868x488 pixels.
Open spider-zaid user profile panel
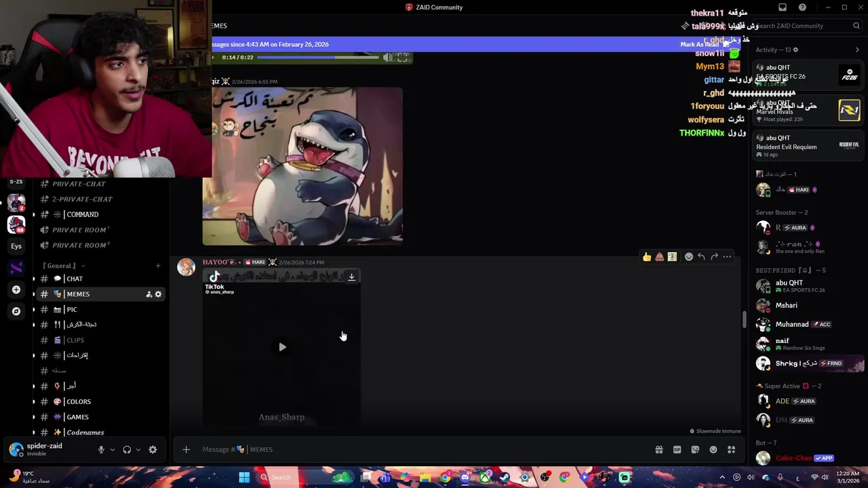47,449
